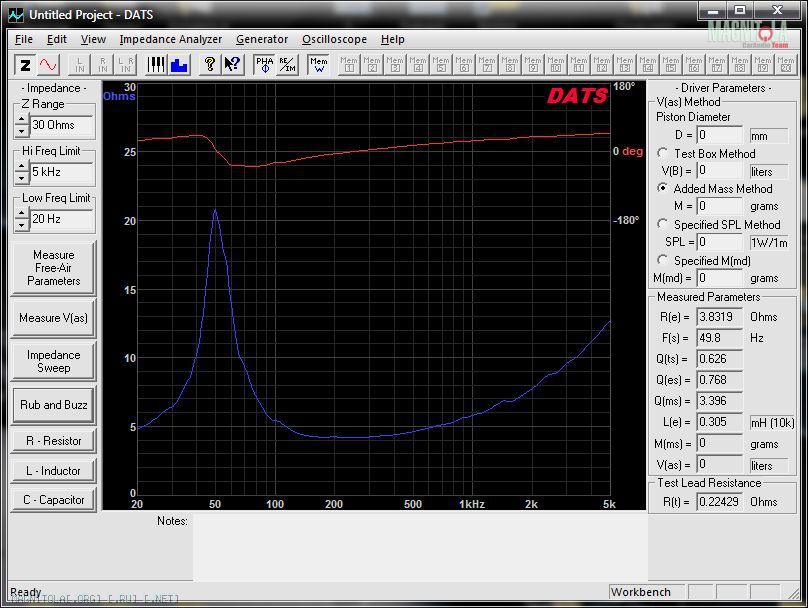Open the Edit menu

[x=57, y=39]
